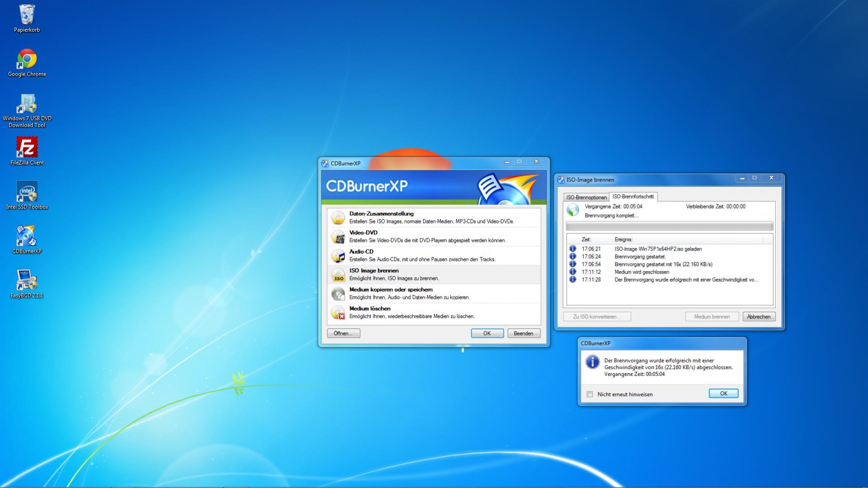Choose the Video-DVD project entry
Viewport: 868px width, 488px height.
[x=434, y=237]
